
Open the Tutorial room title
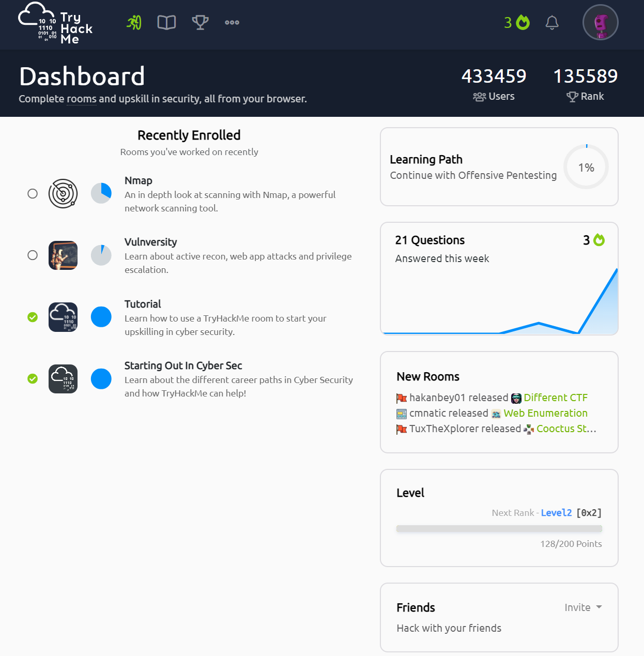point(143,304)
